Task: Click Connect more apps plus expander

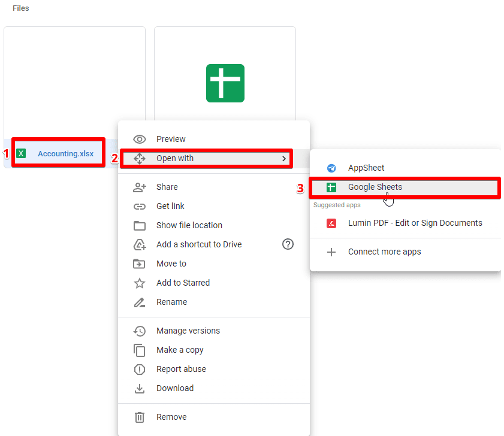Action: (331, 252)
